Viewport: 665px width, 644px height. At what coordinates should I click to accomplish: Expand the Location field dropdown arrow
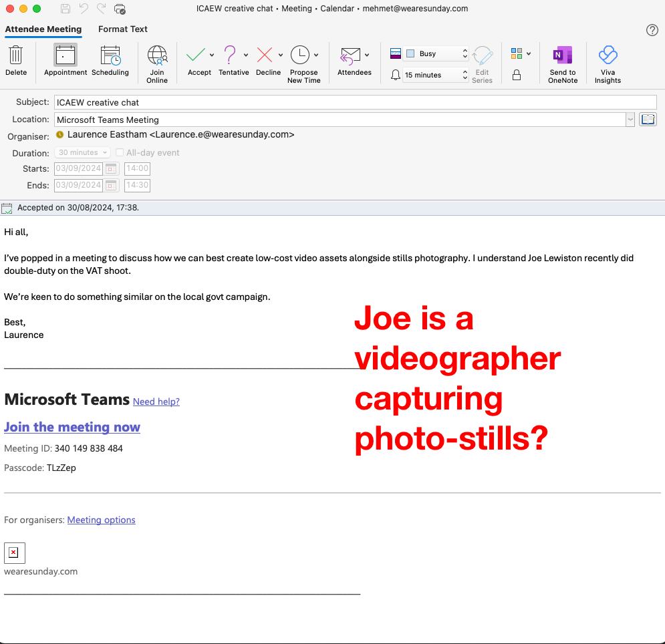(630, 120)
